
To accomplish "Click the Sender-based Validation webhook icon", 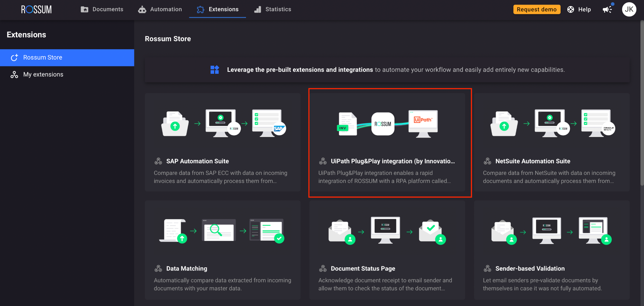I will (487, 268).
